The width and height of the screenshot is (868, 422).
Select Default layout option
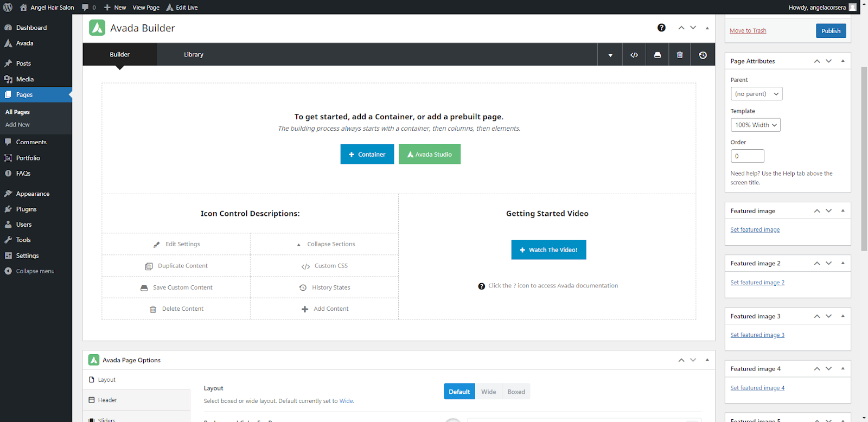pyautogui.click(x=459, y=392)
